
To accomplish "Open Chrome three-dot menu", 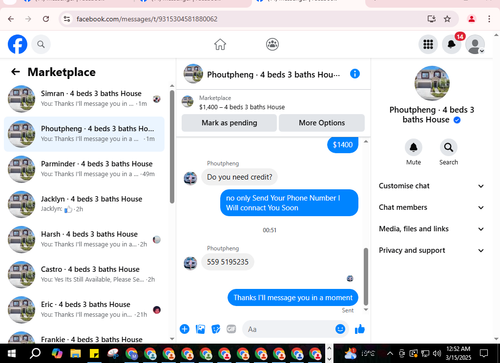I will click(489, 19).
